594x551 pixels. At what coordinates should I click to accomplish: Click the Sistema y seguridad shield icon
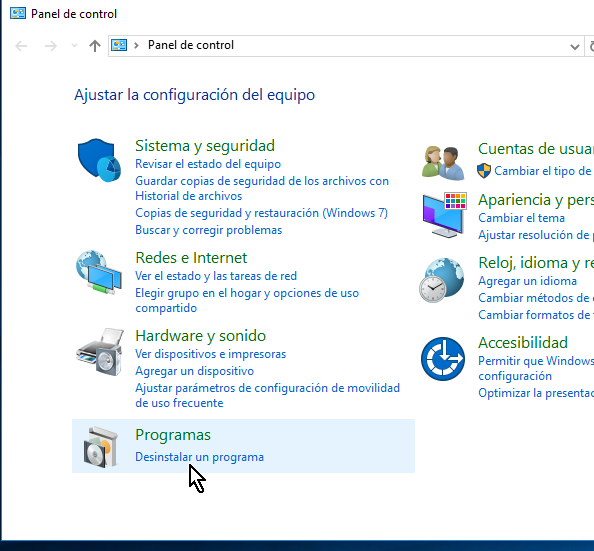click(x=99, y=160)
